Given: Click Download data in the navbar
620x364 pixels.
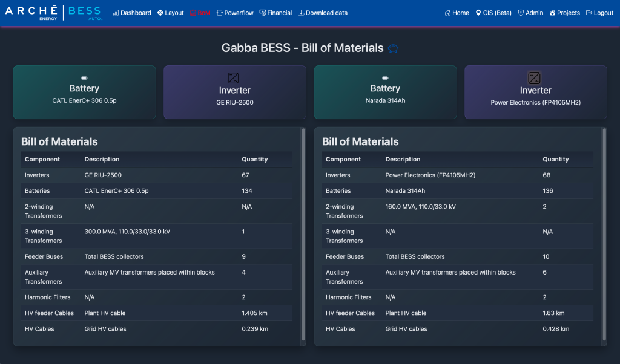Looking at the screenshot, I should click(x=323, y=13).
